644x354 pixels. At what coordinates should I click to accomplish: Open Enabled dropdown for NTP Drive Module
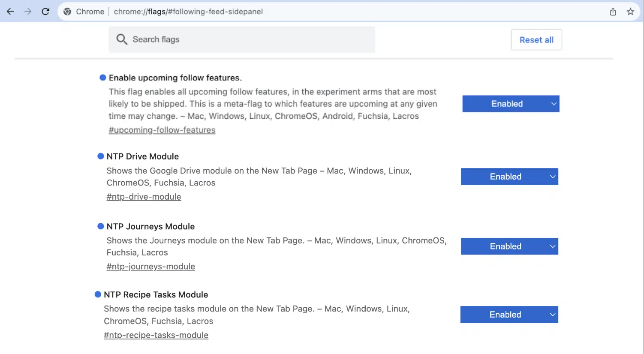[509, 177]
